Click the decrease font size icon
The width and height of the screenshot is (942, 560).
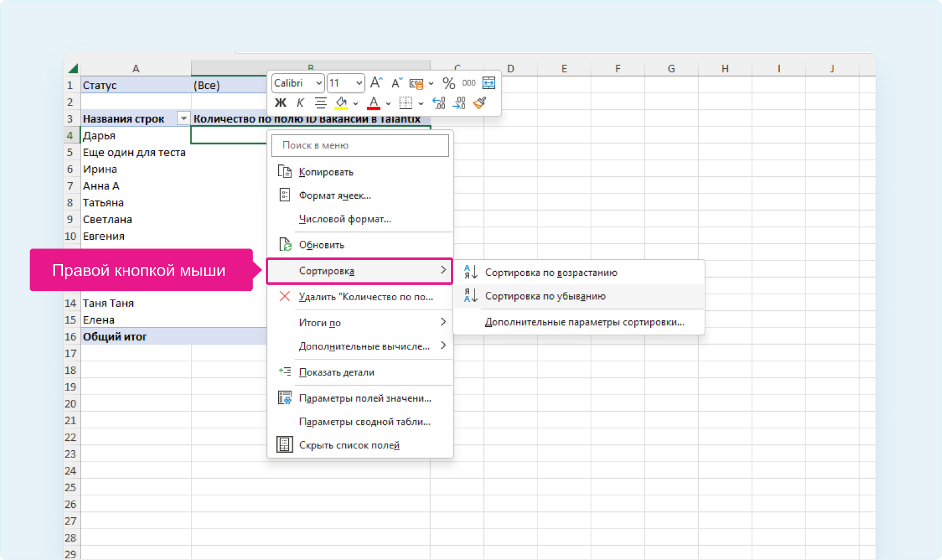point(396,83)
